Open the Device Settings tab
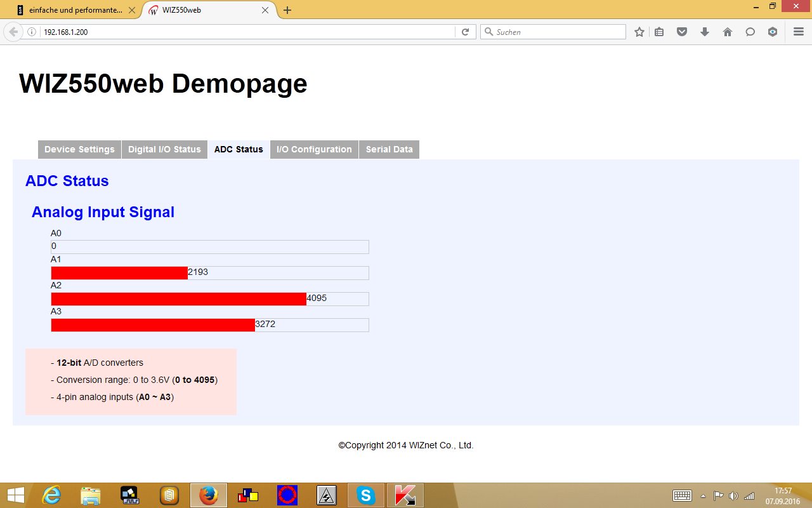The width and height of the screenshot is (812, 508). pos(79,149)
